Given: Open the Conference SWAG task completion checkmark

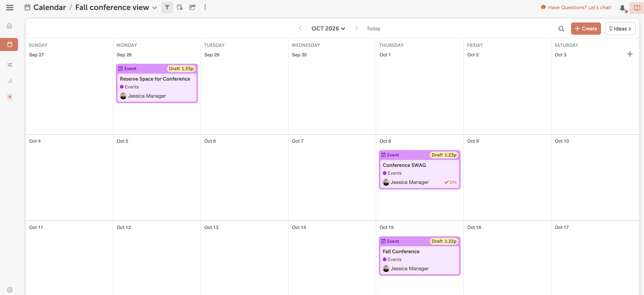Looking at the screenshot, I should tap(446, 182).
